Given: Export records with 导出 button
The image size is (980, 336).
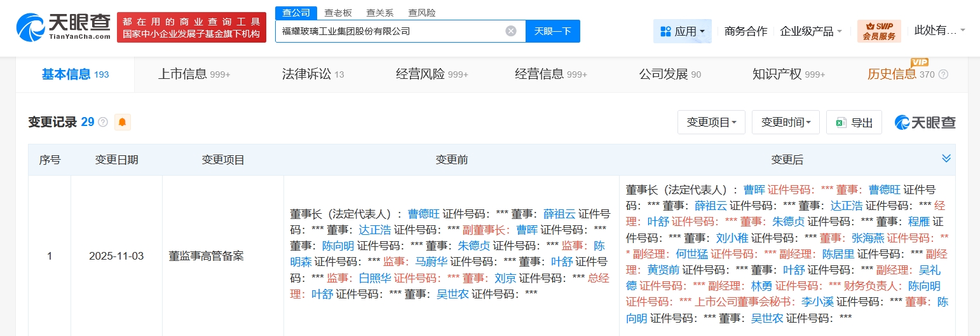Looking at the screenshot, I should click(854, 122).
